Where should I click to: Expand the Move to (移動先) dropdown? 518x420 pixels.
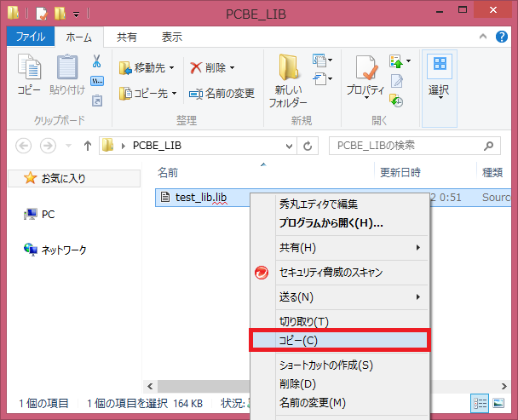(147, 67)
